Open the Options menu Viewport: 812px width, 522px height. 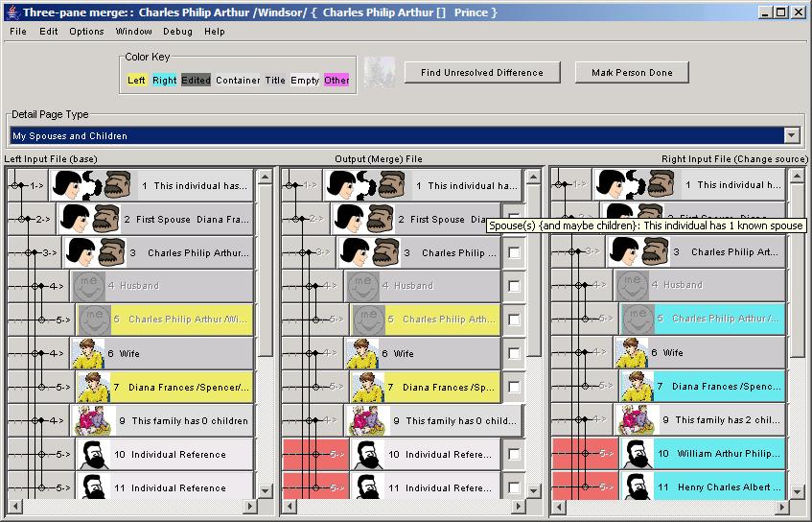pyautogui.click(x=86, y=32)
